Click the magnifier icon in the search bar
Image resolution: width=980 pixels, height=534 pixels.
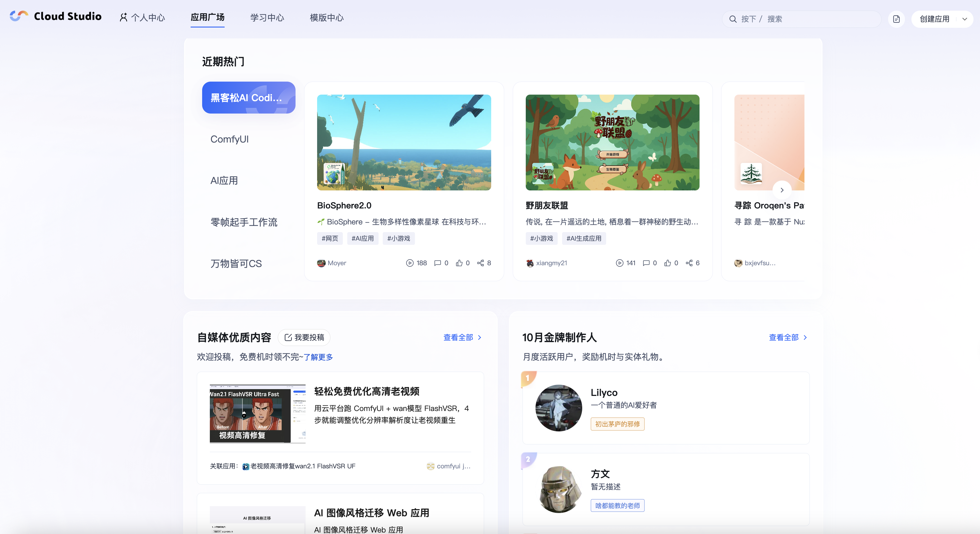[734, 18]
